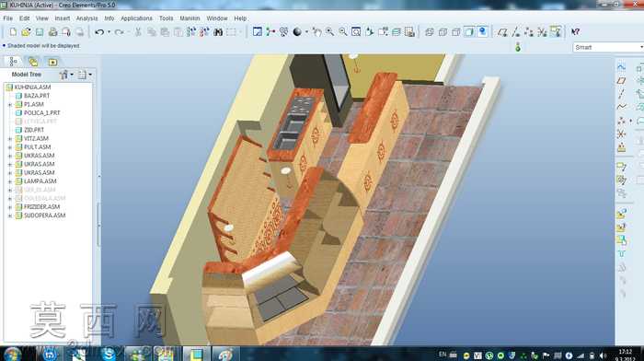Open the Tools menu
644x361 pixels.
coord(166,18)
